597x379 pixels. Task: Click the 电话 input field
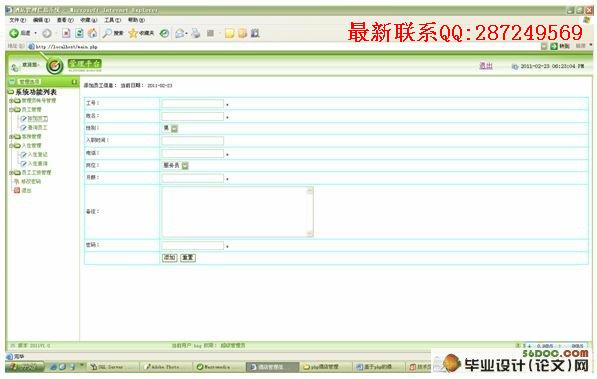point(193,154)
